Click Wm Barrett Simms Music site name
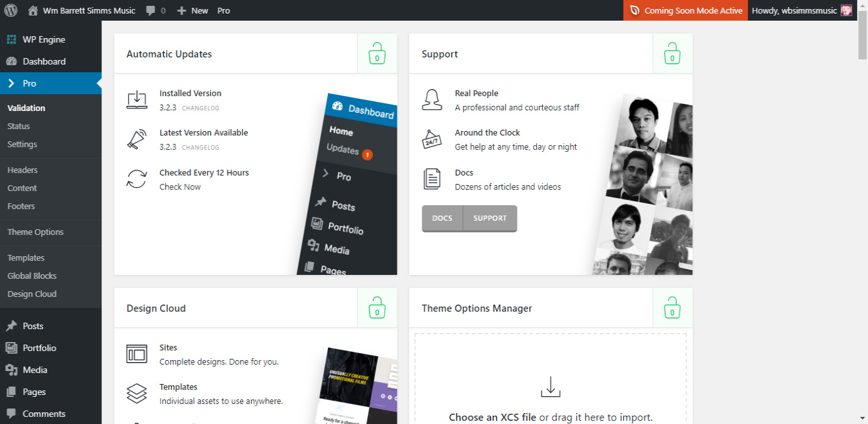Image resolution: width=868 pixels, height=424 pixels. [x=89, y=10]
